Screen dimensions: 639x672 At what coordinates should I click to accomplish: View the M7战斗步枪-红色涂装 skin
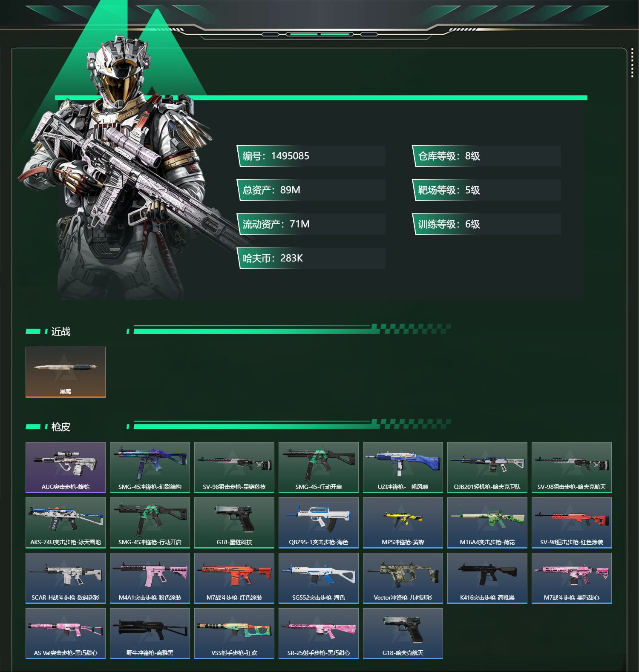(234, 578)
